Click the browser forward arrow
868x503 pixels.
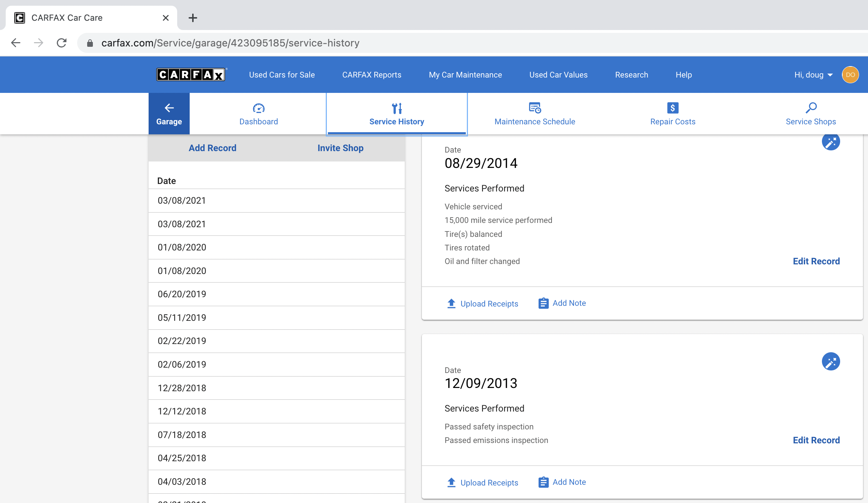[39, 43]
